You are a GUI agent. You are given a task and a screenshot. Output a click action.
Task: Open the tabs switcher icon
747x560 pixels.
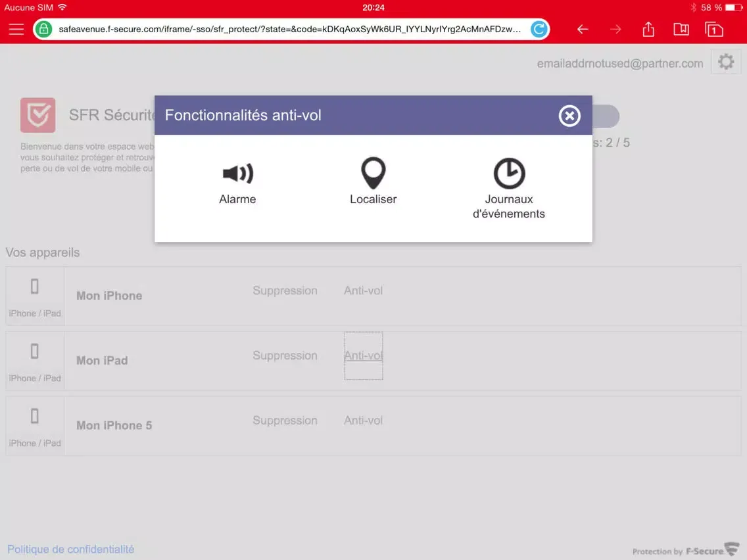[x=714, y=29]
